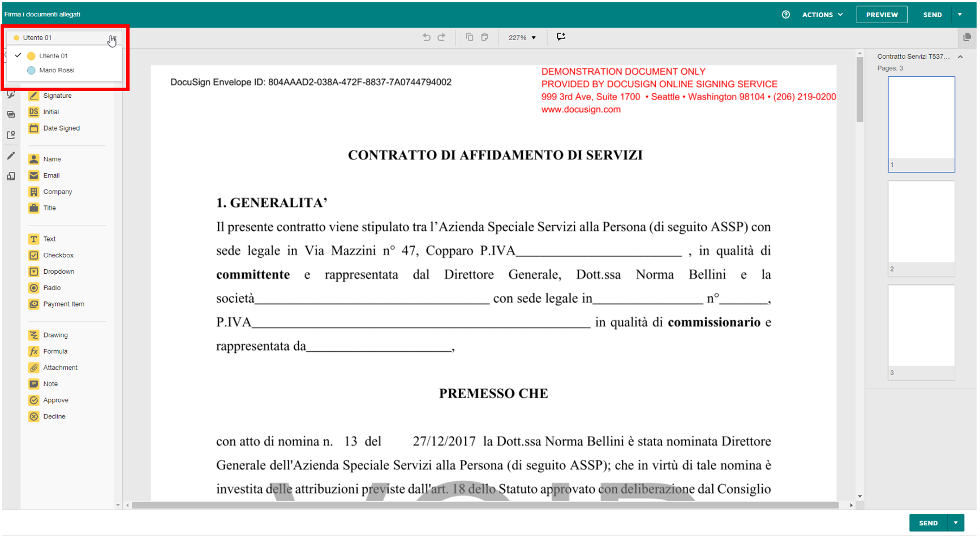The height and width of the screenshot is (539, 980).
Task: Open the help question mark icon
Action: point(786,15)
